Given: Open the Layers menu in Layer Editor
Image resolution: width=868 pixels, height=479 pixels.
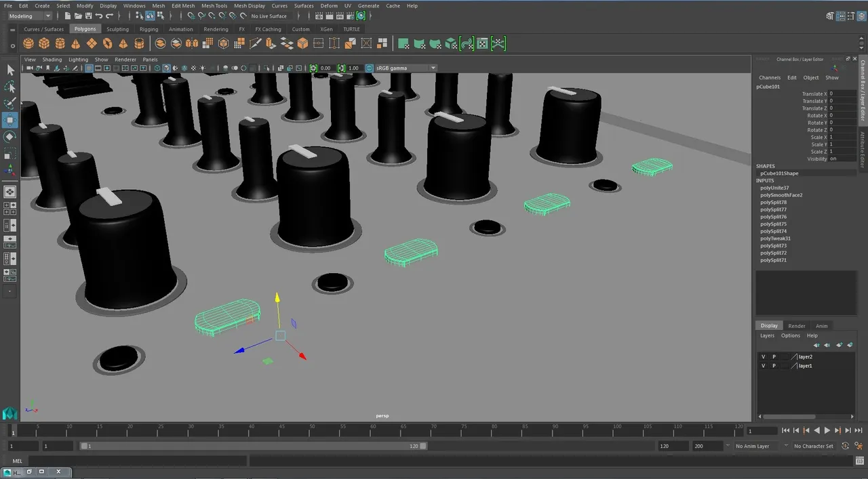Looking at the screenshot, I should coord(767,335).
